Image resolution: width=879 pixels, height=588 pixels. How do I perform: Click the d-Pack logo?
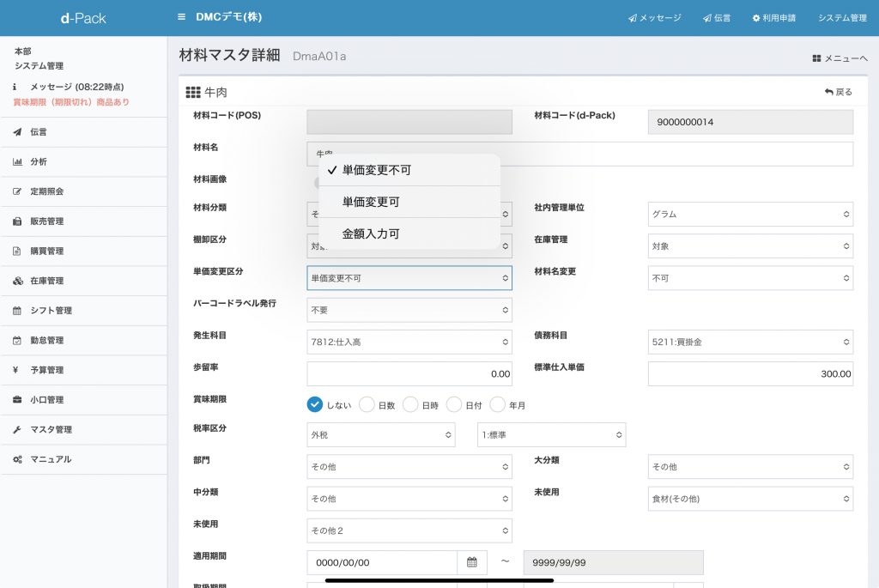point(83,18)
